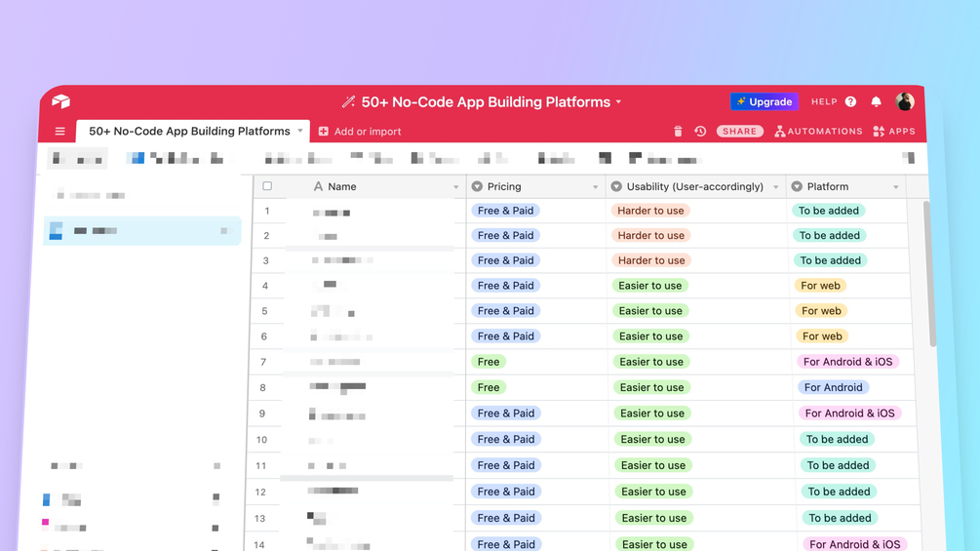Click the Usability field type icon
The height and width of the screenshot is (551, 980).
(x=616, y=186)
